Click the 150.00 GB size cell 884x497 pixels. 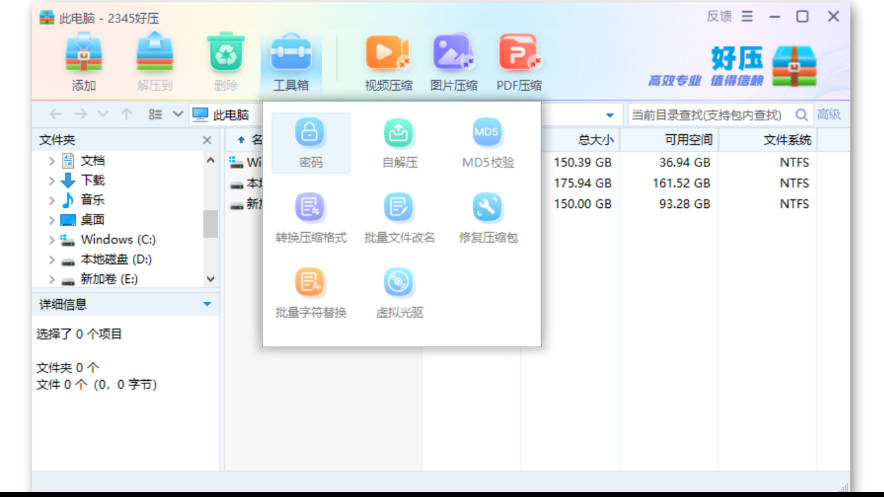(582, 204)
